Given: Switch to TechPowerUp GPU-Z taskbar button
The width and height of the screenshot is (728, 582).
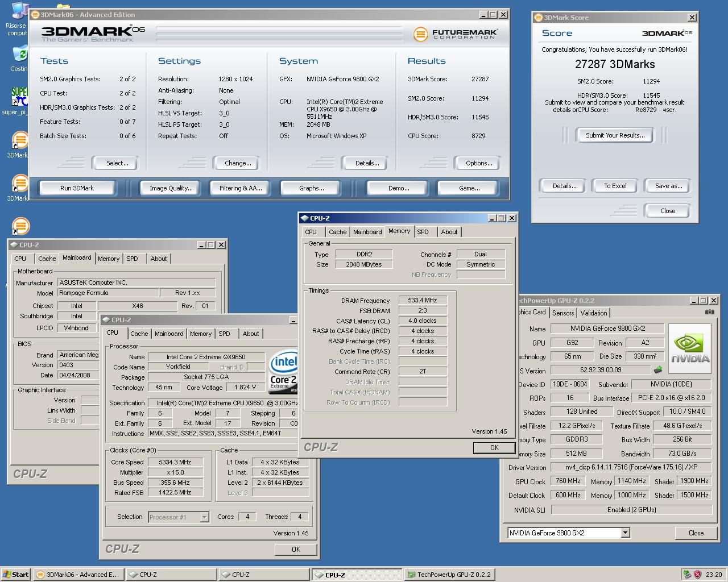Looking at the screenshot, I should [x=449, y=575].
